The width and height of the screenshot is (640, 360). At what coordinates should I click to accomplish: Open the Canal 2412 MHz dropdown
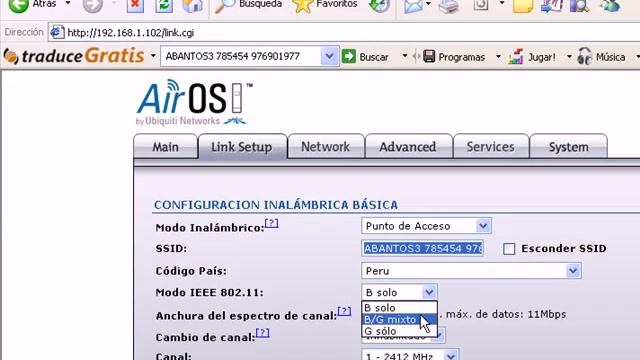[x=410, y=355]
